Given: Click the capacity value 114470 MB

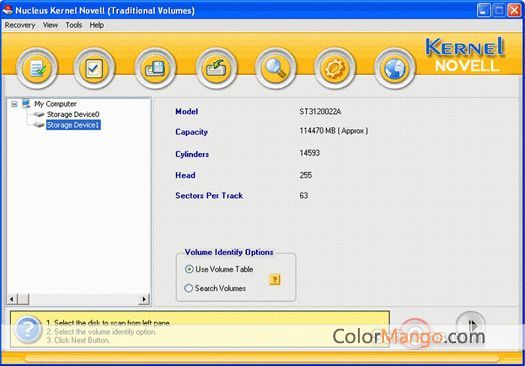Looking at the screenshot, I should point(333,131).
